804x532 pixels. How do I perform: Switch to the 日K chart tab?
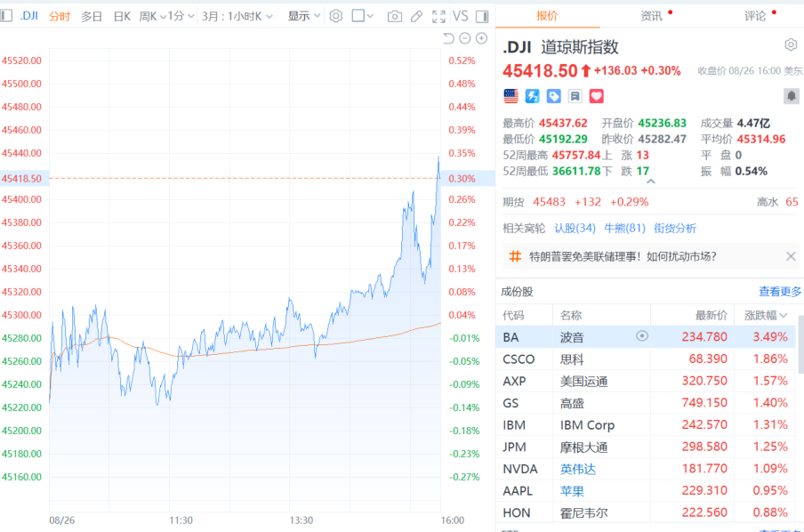point(122,16)
